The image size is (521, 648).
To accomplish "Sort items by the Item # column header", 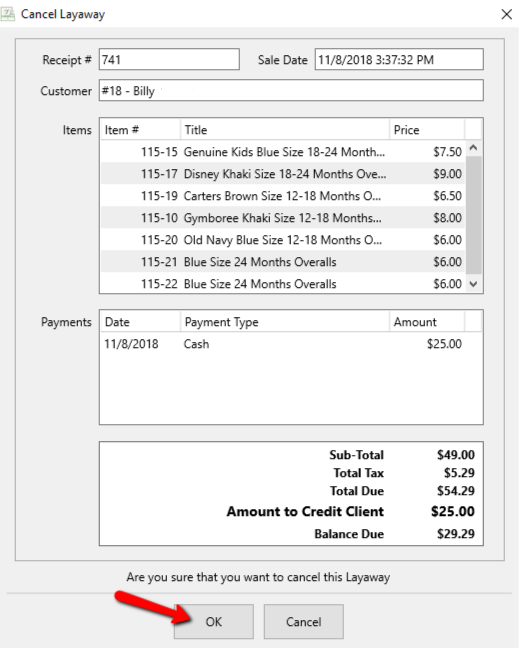I will pyautogui.click(x=140, y=130).
